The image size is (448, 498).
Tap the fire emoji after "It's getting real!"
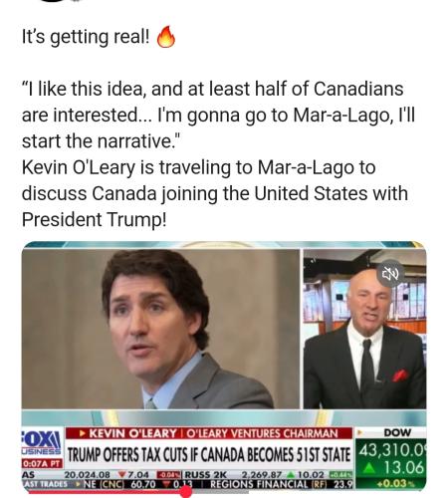(x=166, y=37)
